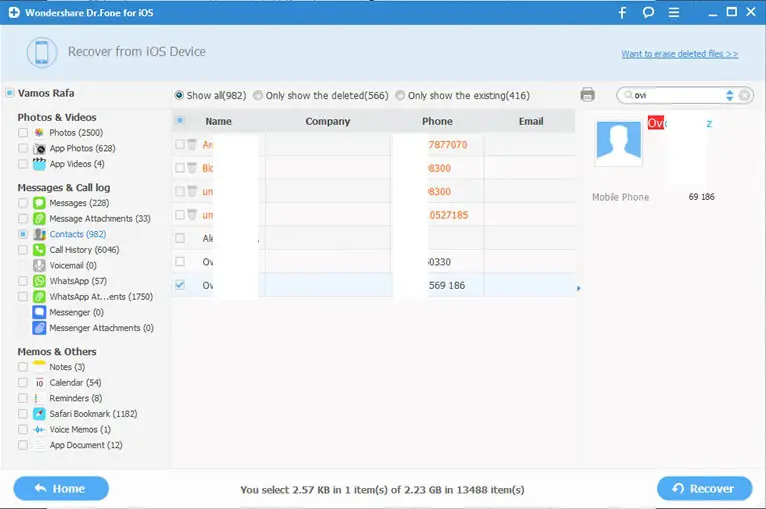Toggle the select-all checkbox in table header
The width and height of the screenshot is (766, 509).
pos(180,120)
